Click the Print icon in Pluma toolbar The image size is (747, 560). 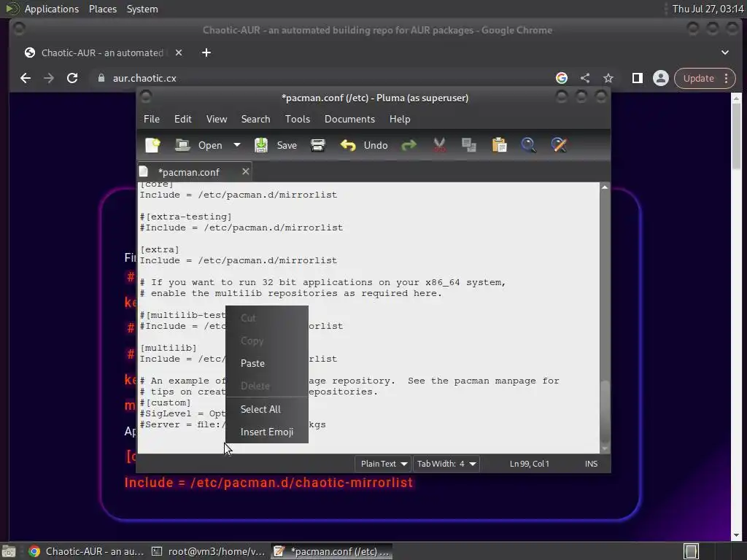(318, 145)
